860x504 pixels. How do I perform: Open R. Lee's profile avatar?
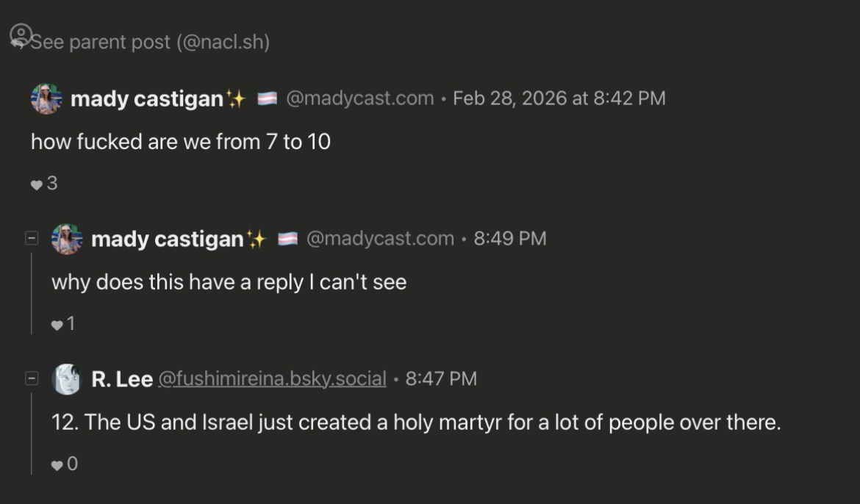tap(67, 379)
